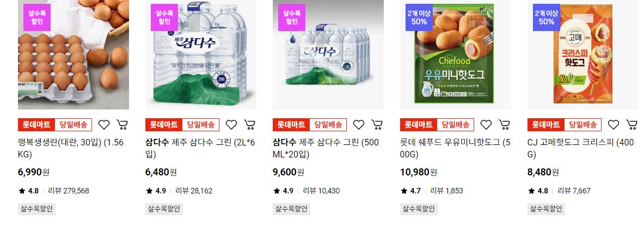Click 살수록할인 tag under 삼다수 500ML

(291, 209)
